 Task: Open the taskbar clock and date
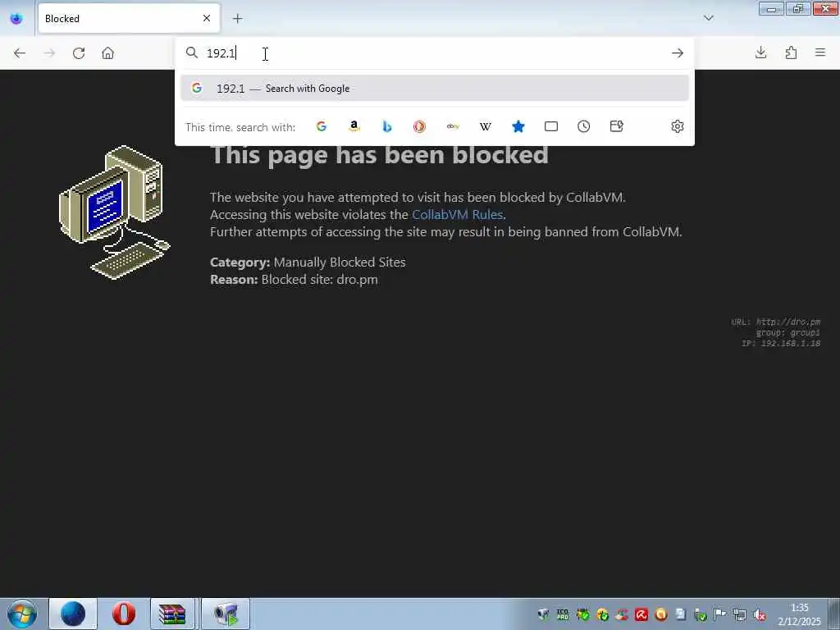coord(799,614)
